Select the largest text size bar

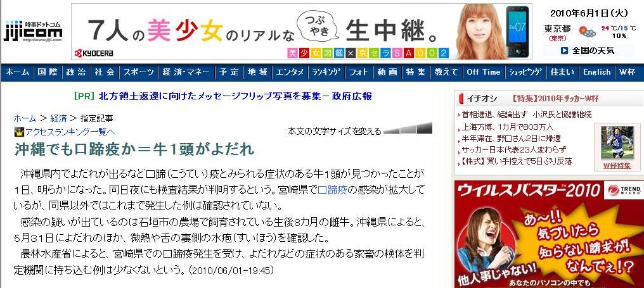425,128
